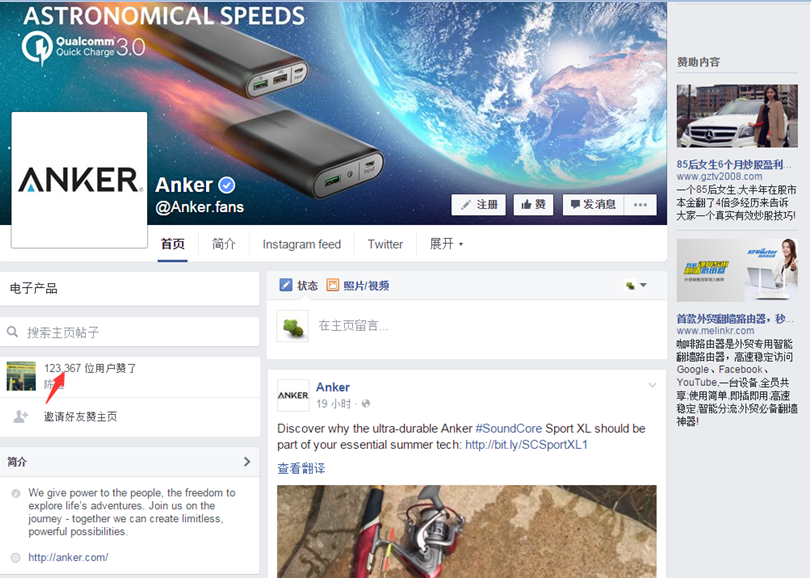Click the search magnifier icon

click(12, 332)
